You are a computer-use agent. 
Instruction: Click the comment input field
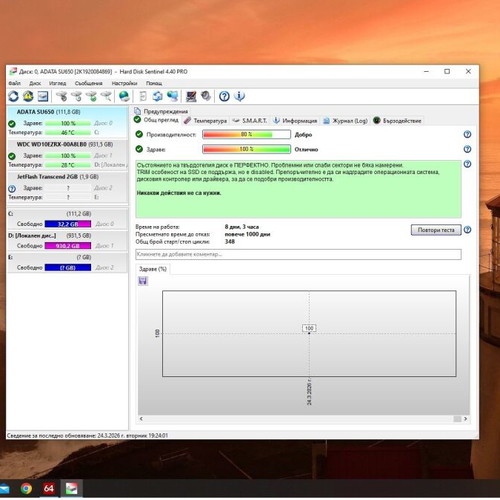click(x=298, y=254)
